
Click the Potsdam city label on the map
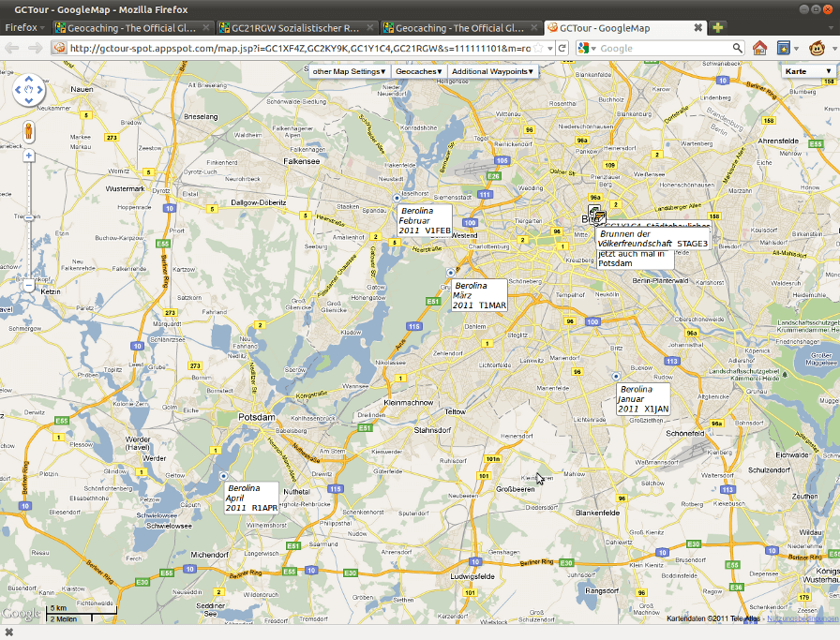point(257,417)
